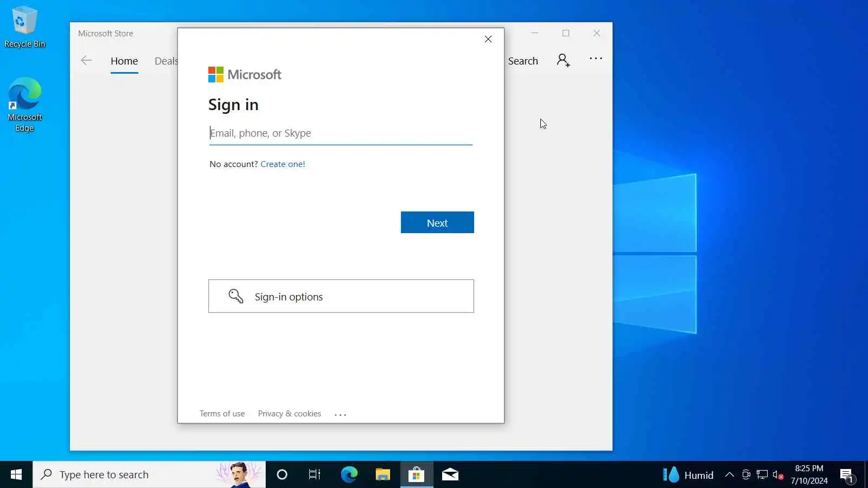
Task: Open Search in Microsoft Store
Action: (x=523, y=61)
